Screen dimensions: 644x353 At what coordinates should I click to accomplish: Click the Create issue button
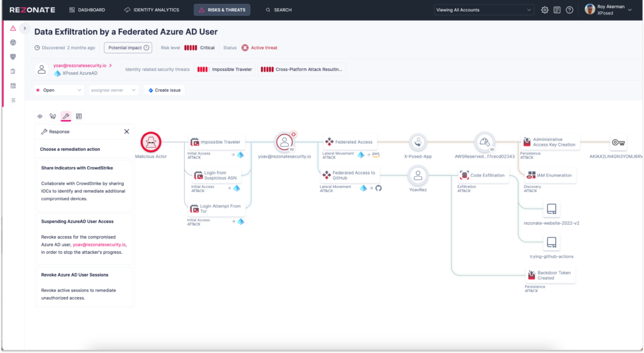(x=164, y=90)
